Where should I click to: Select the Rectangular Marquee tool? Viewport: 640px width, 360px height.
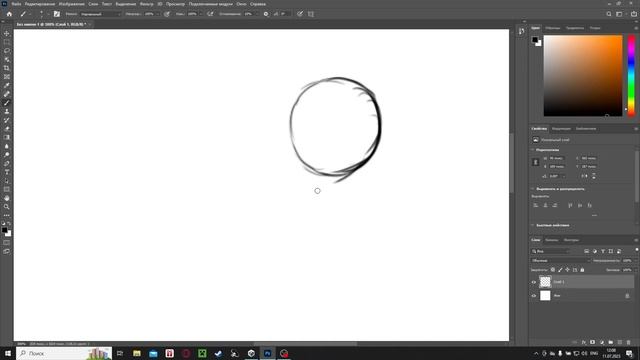[7, 42]
